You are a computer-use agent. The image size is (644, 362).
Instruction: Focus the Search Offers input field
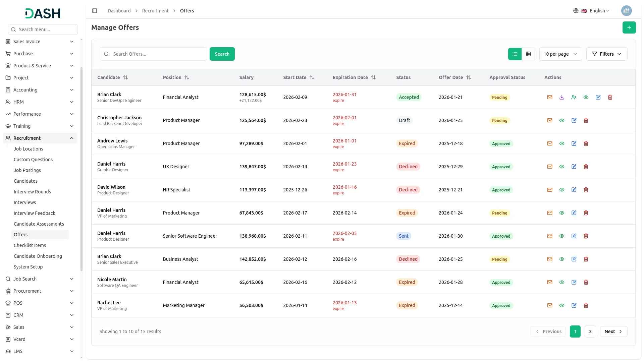tap(158, 54)
